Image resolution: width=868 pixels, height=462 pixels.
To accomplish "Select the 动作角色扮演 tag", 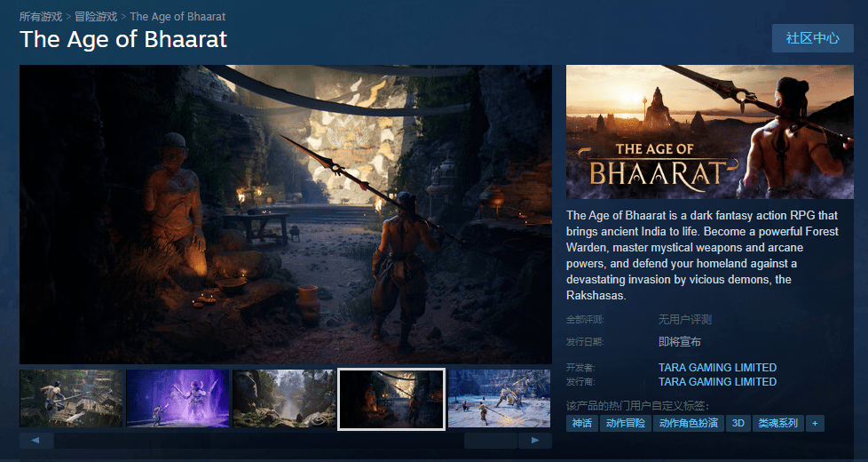I will tap(689, 423).
